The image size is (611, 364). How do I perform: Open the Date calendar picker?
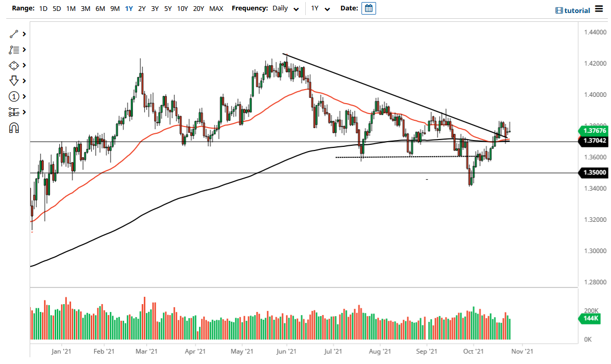(x=368, y=8)
